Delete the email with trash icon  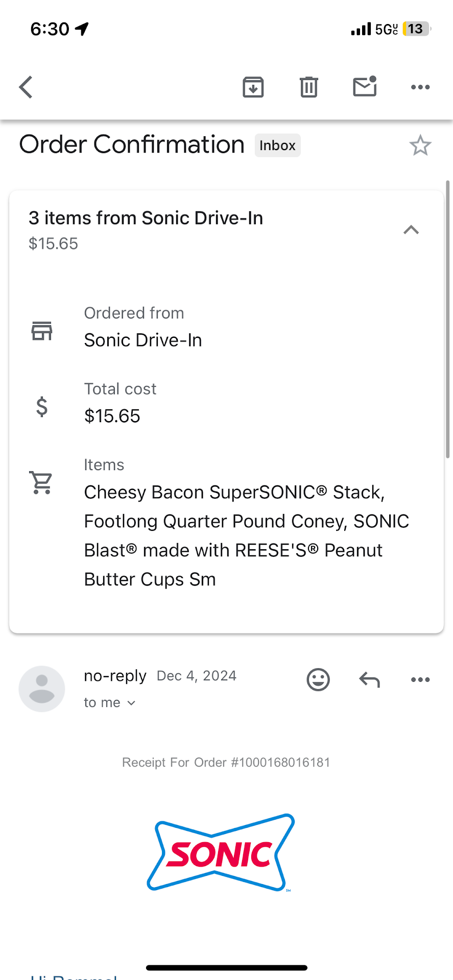click(x=308, y=87)
